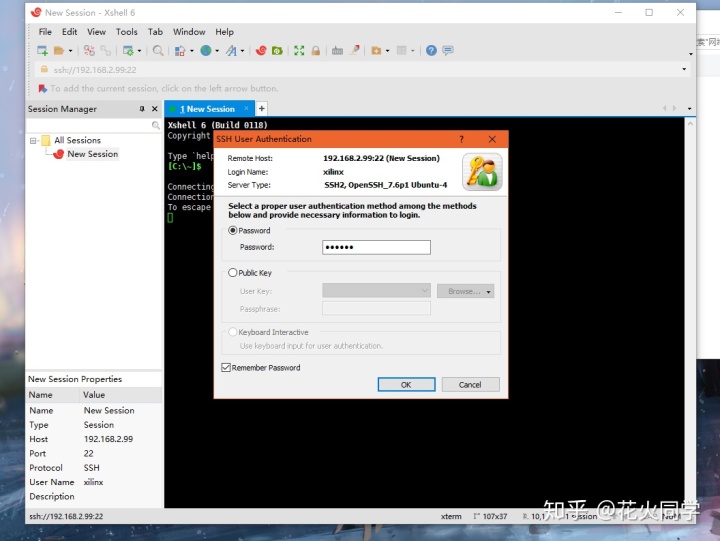Click Cancel in SSH User Authentication
This screenshot has height=541, width=720.
(471, 384)
